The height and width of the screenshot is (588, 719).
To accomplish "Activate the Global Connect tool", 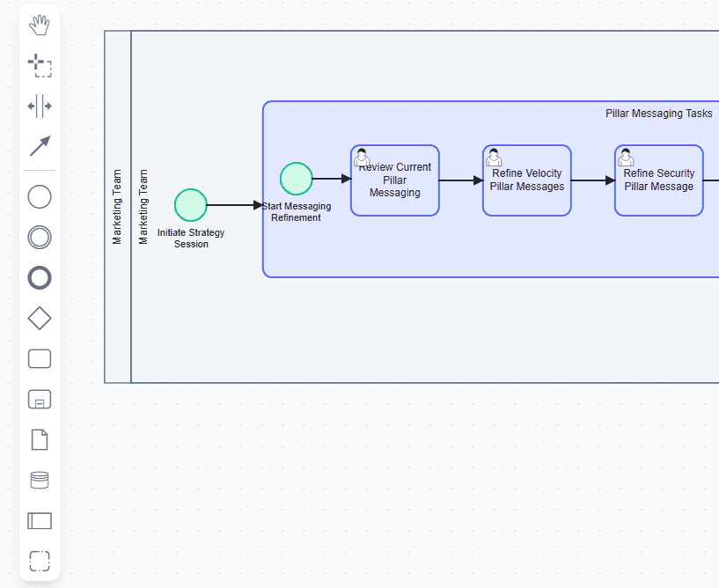I will (x=39, y=147).
